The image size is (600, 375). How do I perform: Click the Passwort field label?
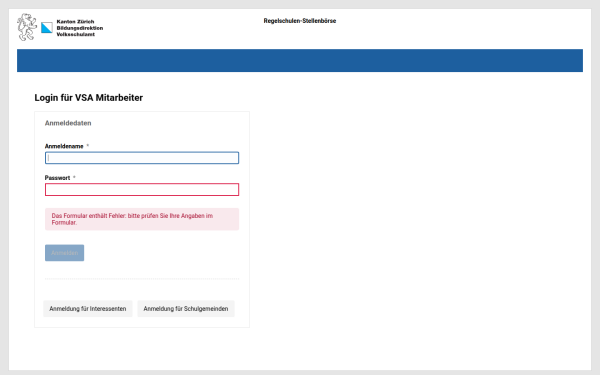coord(57,178)
